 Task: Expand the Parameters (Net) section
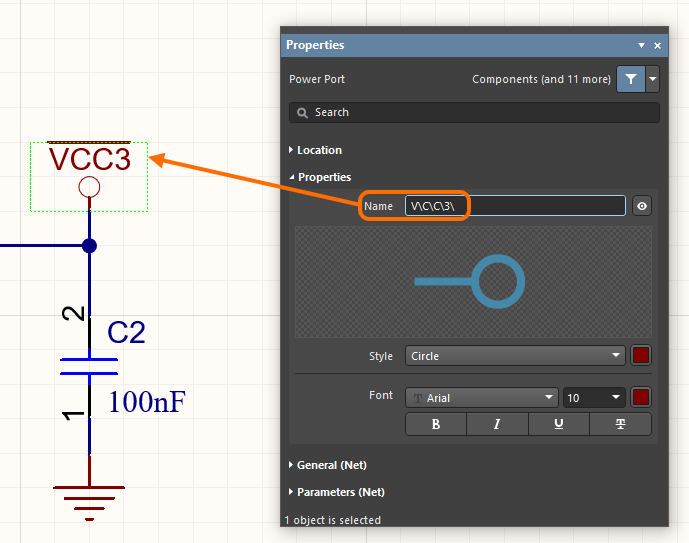click(340, 492)
